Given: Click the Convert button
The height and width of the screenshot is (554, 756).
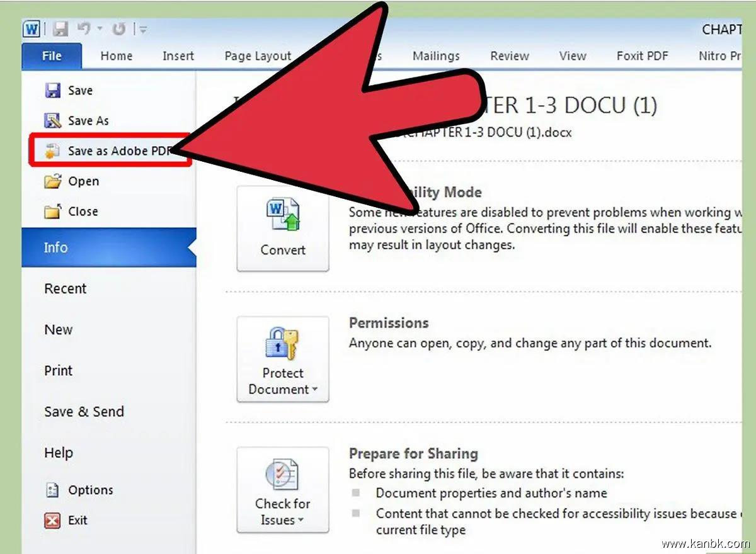Looking at the screenshot, I should point(283,229).
